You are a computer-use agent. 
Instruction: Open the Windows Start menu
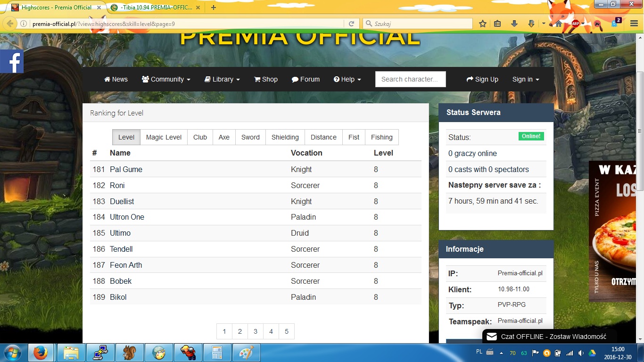click(12, 353)
